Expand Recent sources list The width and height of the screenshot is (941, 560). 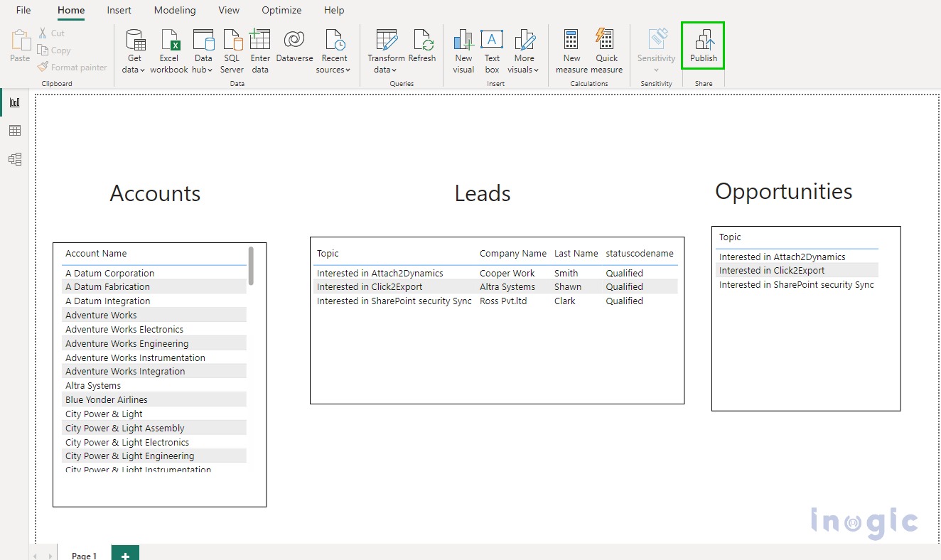pyautogui.click(x=333, y=51)
